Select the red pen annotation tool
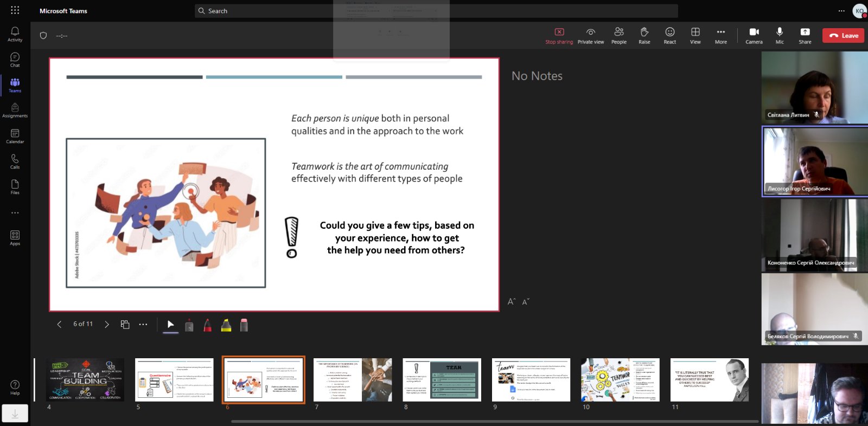This screenshot has height=426, width=868. click(207, 325)
